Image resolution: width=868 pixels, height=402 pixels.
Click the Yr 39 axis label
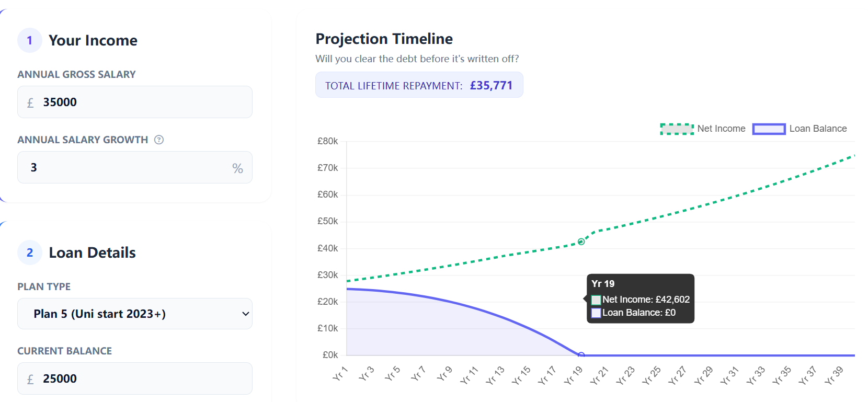pyautogui.click(x=834, y=375)
